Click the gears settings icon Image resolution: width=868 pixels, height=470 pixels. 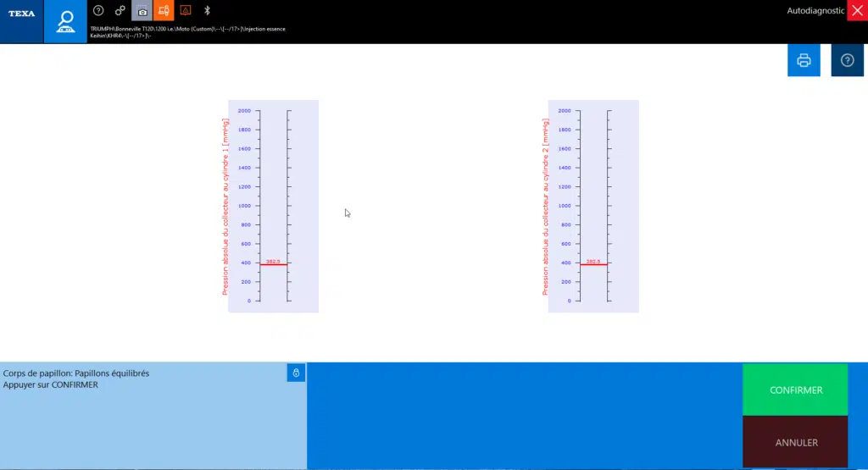tap(120, 10)
